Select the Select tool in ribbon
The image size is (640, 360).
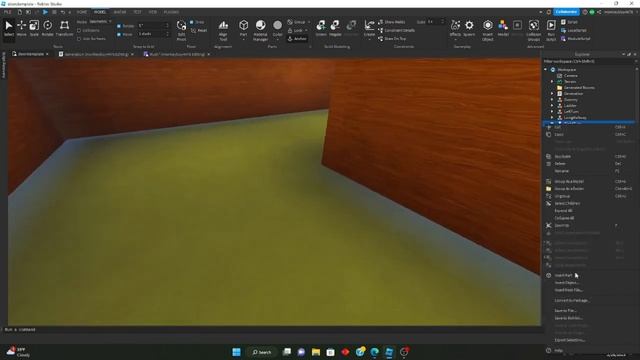(x=9, y=29)
